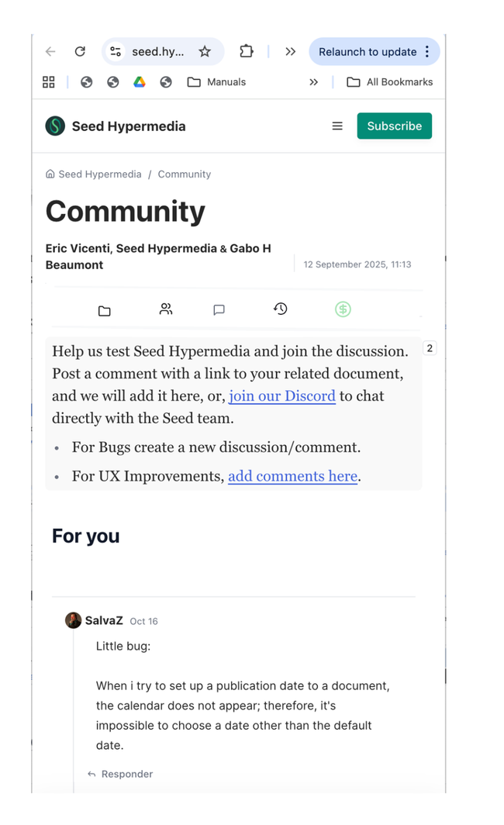Screen dimensions: 504x825
Task: Open the document directory folder icon
Action: tap(105, 310)
